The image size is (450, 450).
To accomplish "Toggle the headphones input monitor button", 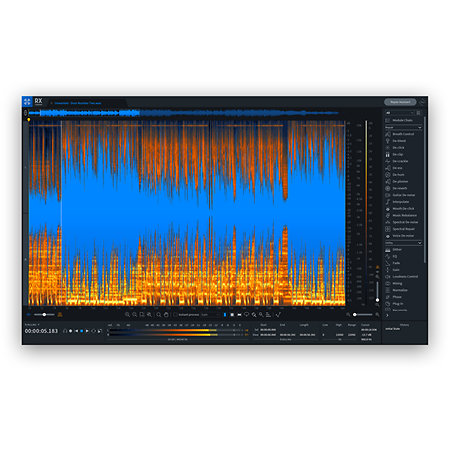I will pyautogui.click(x=65, y=331).
